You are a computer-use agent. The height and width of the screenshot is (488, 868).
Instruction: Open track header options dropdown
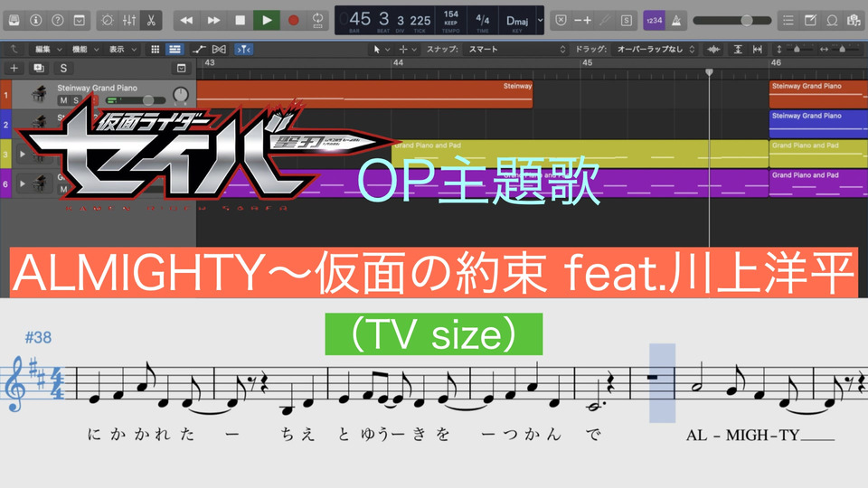[x=181, y=68]
